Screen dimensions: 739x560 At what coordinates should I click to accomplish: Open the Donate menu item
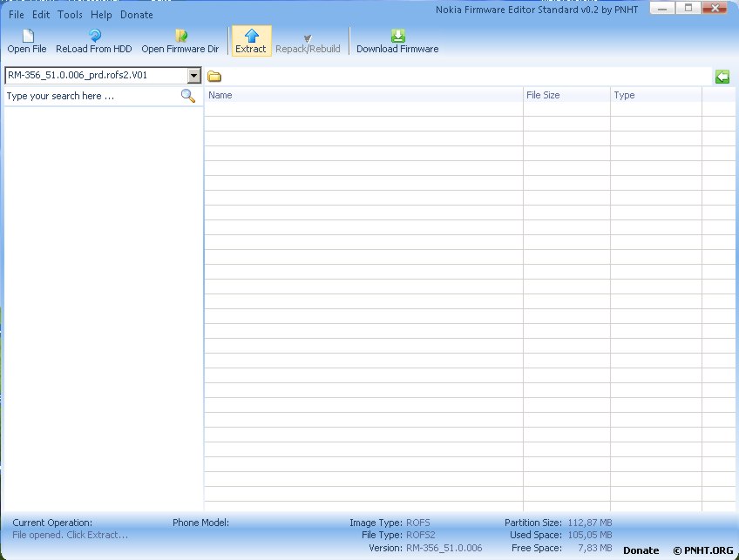[136, 15]
